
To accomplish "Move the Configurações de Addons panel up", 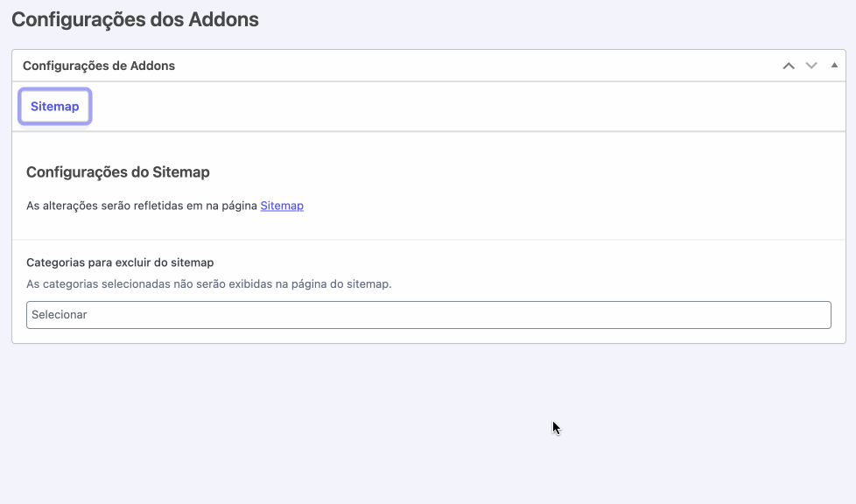I will point(789,66).
